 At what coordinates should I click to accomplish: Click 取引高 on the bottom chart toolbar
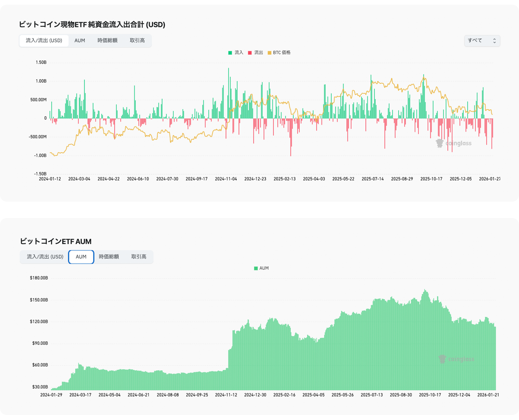tap(138, 257)
